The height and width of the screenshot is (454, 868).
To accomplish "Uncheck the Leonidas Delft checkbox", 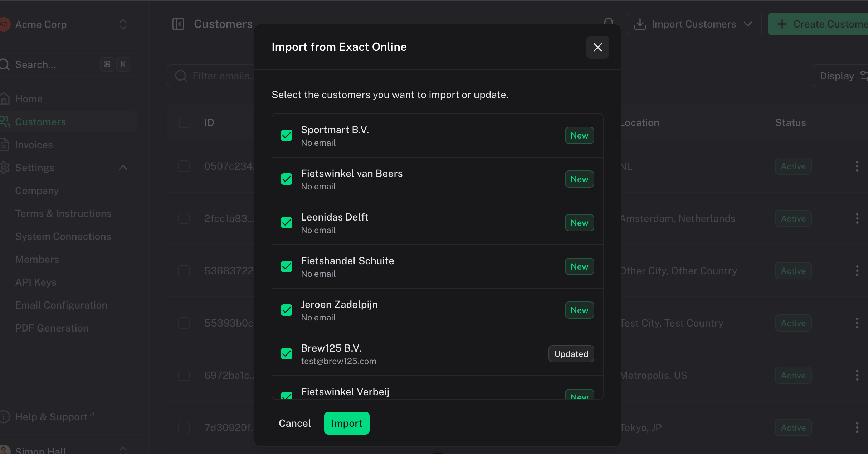I will click(x=287, y=223).
